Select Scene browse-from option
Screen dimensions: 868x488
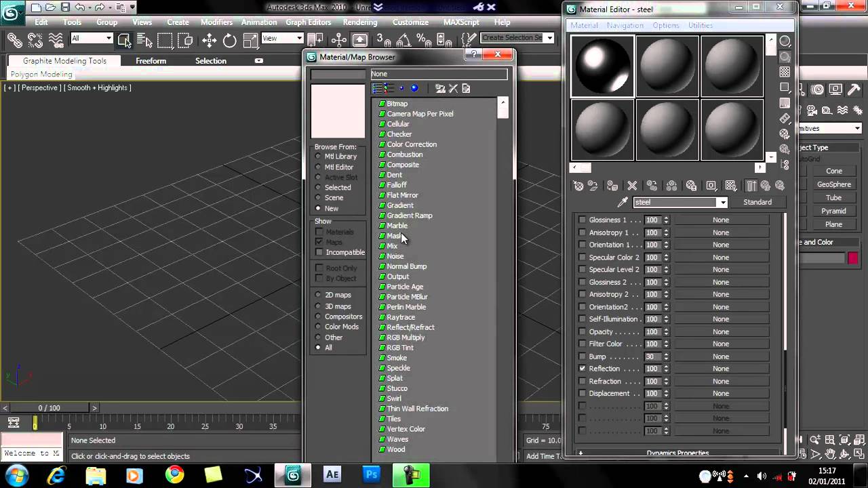click(x=318, y=198)
